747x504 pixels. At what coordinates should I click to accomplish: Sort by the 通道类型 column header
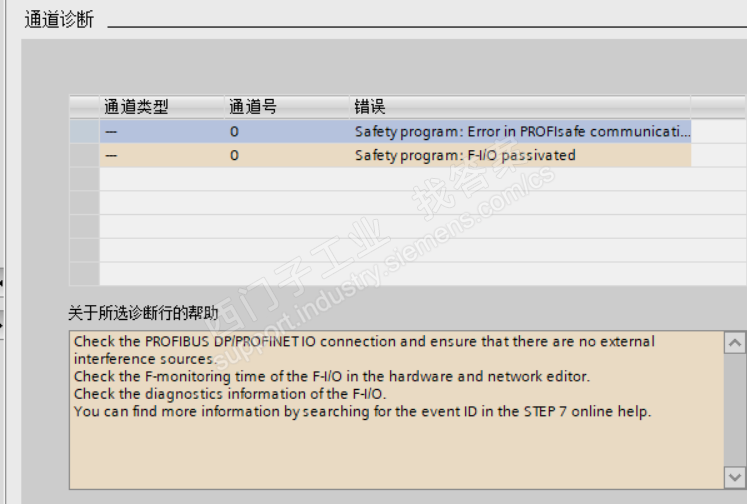[x=136, y=107]
